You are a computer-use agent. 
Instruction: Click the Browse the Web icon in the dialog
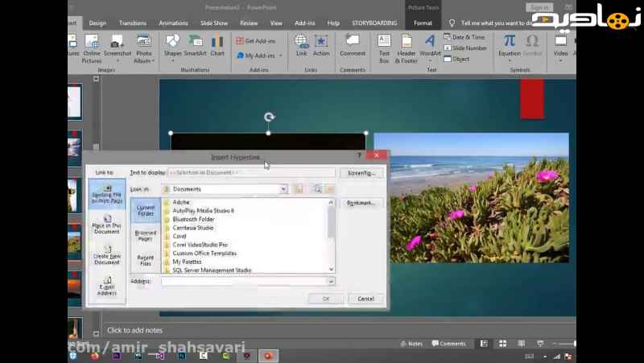(x=316, y=189)
